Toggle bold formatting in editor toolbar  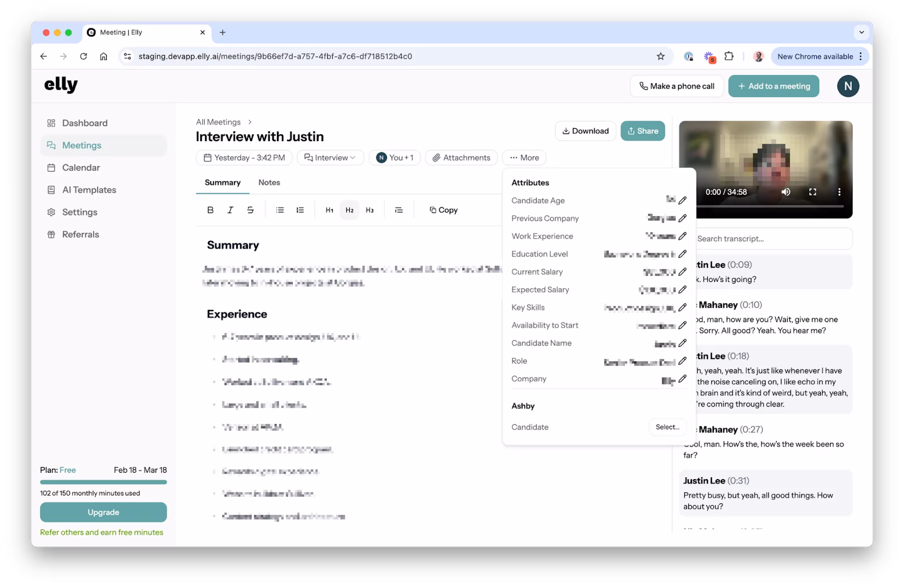click(x=210, y=210)
